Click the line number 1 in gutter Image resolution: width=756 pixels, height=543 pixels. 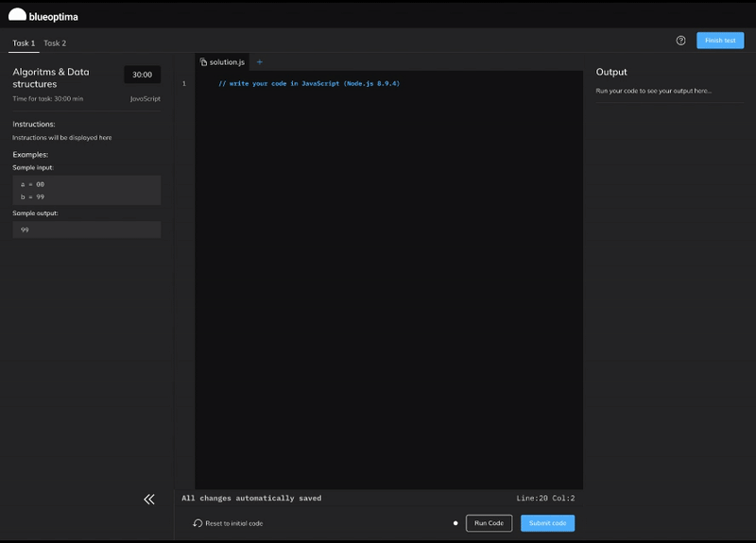click(183, 83)
